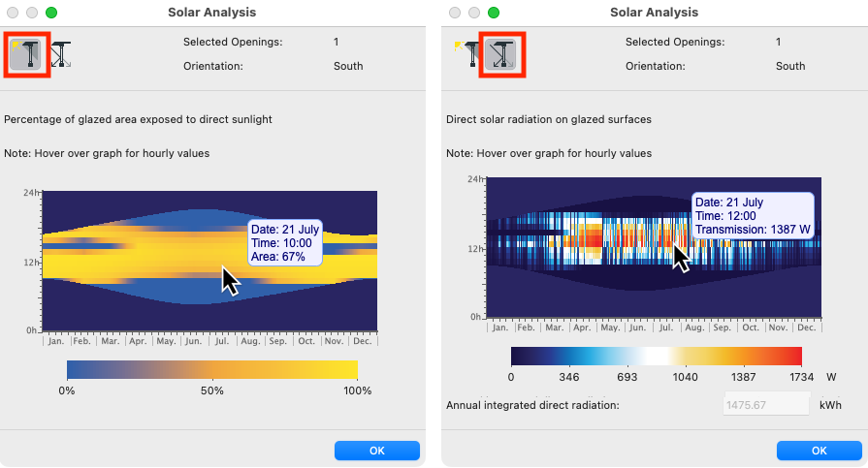Image resolution: width=868 pixels, height=468 pixels.
Task: Switch left dialog to solar radiation view icon
Action: coord(61,55)
